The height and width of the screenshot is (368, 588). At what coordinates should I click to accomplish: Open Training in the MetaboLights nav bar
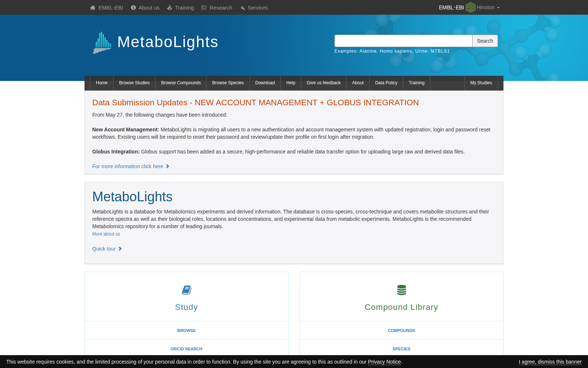(x=417, y=83)
